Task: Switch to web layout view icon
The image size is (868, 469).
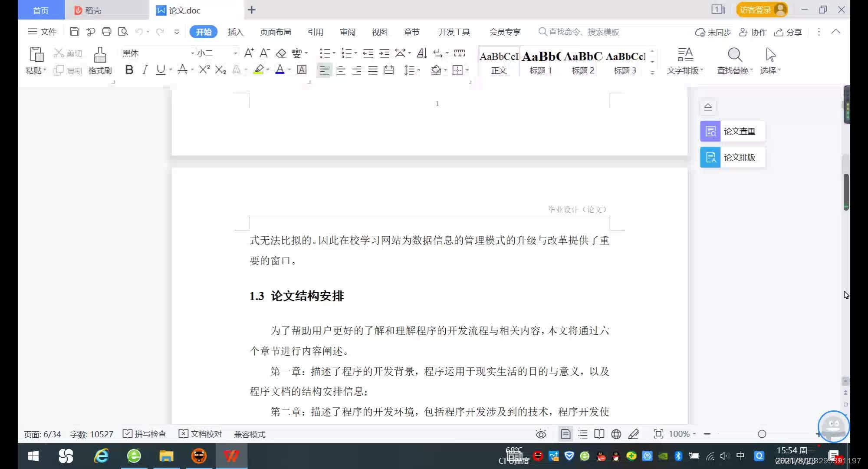Action: (x=616, y=434)
